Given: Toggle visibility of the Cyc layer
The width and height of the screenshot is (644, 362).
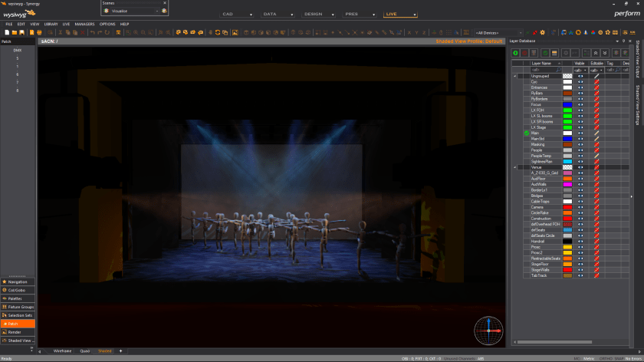Looking at the screenshot, I should point(580,82).
